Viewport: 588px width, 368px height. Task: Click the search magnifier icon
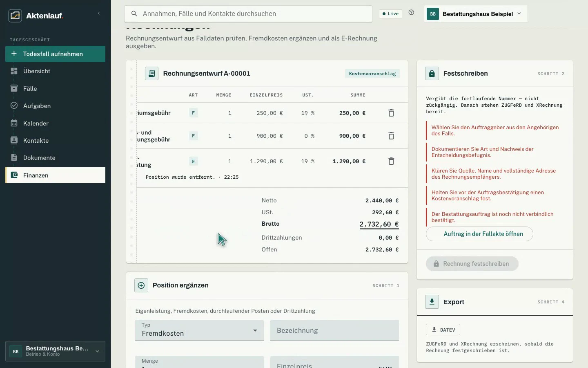click(x=134, y=14)
